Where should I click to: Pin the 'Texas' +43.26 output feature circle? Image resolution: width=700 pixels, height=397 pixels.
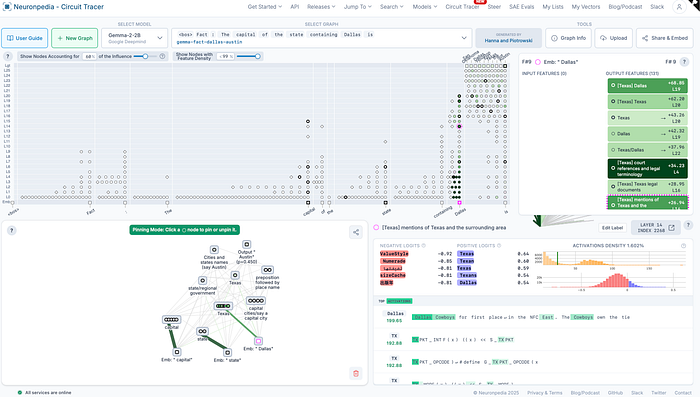613,117
